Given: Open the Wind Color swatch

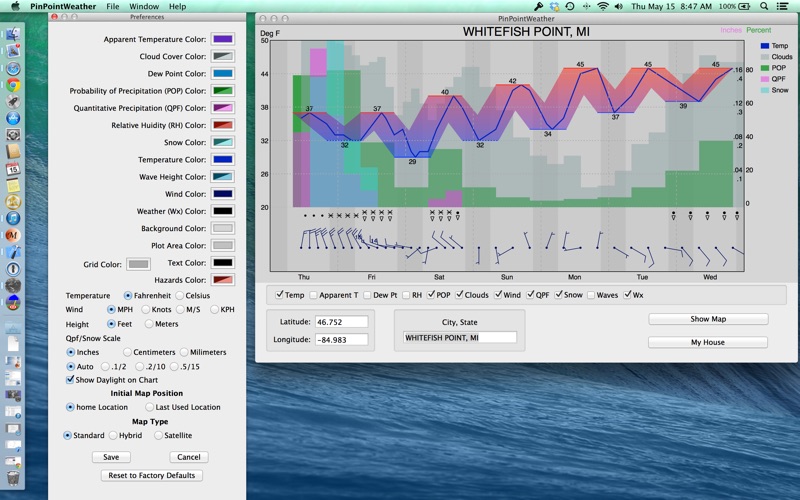Looking at the screenshot, I should [x=223, y=194].
